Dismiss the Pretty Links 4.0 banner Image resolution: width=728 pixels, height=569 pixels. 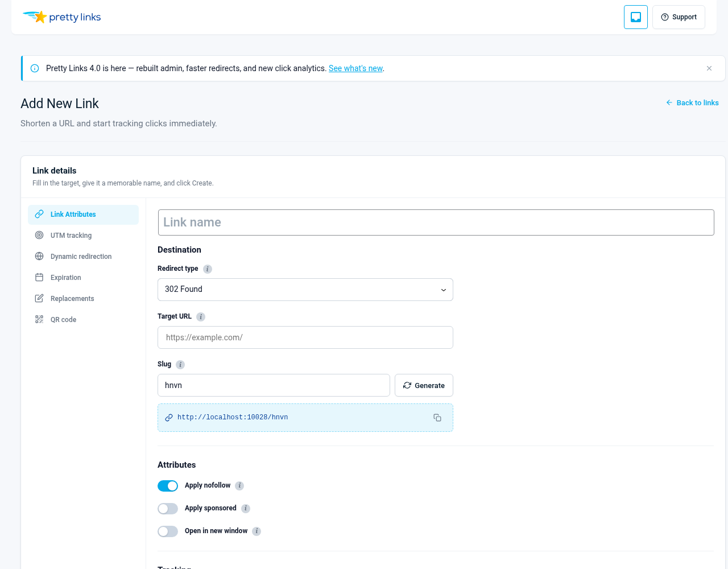pos(709,68)
